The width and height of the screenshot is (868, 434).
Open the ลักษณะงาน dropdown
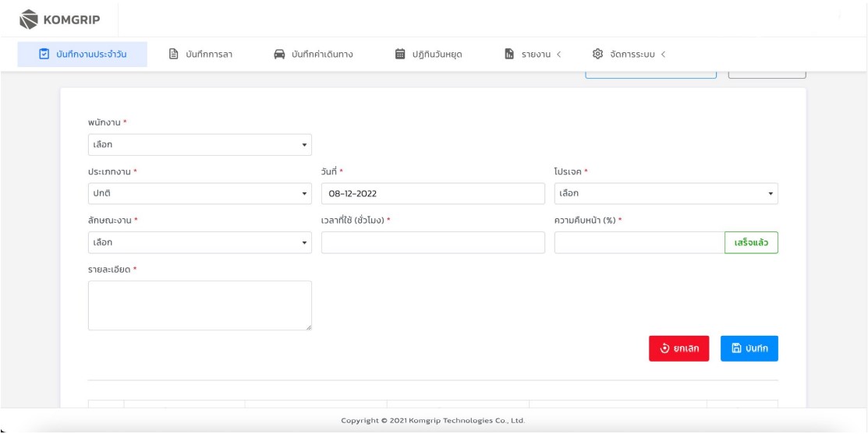pos(200,242)
